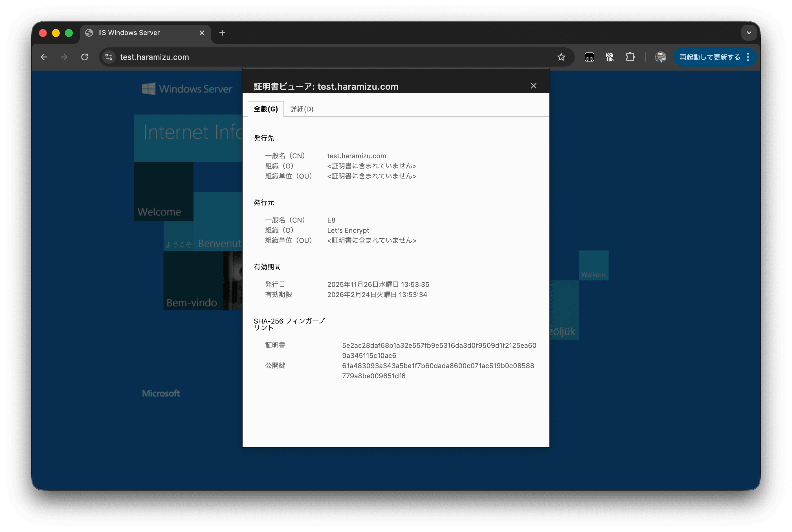Click the profile avatar icon
This screenshot has height=532, width=792.
[x=660, y=57]
